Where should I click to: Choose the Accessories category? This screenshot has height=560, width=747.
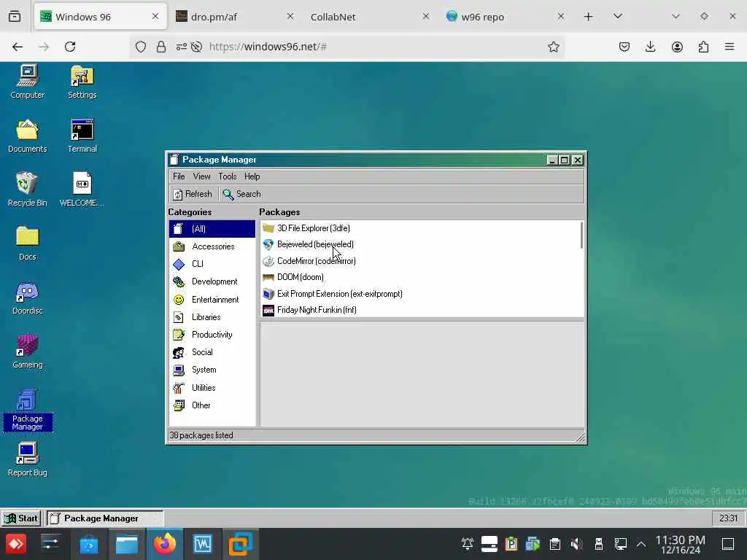point(212,246)
